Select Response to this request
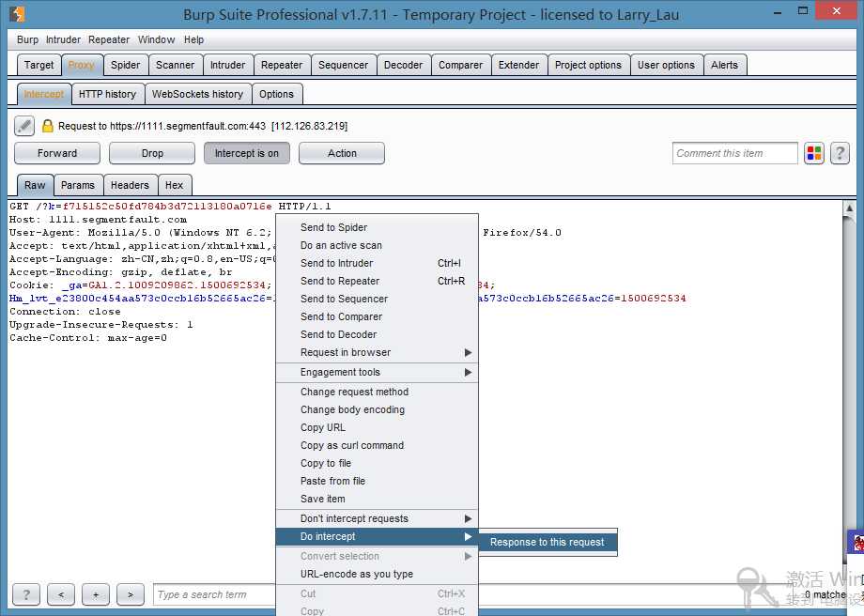864x616 pixels. [x=548, y=542]
